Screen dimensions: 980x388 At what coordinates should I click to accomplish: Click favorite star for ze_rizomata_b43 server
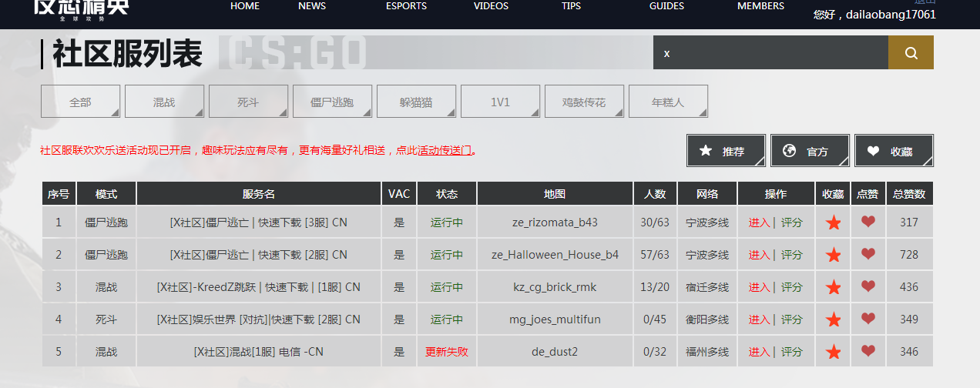point(833,222)
